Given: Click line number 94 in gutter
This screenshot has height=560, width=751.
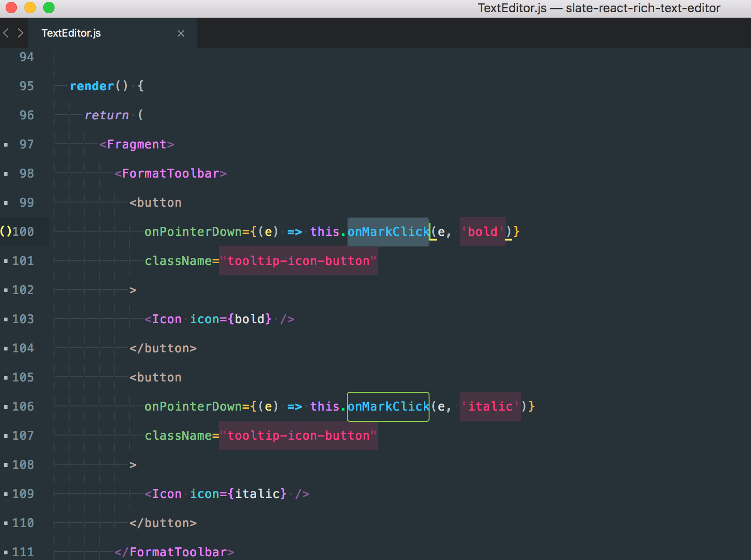Looking at the screenshot, I should tap(27, 57).
